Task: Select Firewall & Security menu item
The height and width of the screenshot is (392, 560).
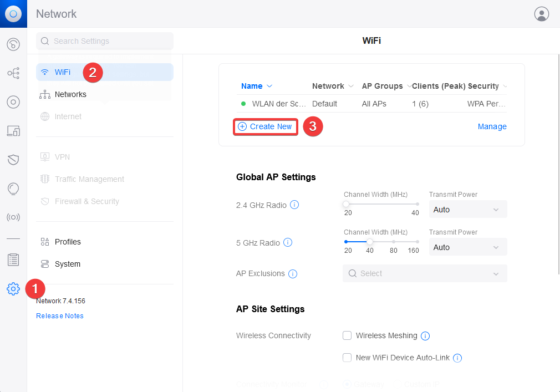Action: pyautogui.click(x=105, y=201)
